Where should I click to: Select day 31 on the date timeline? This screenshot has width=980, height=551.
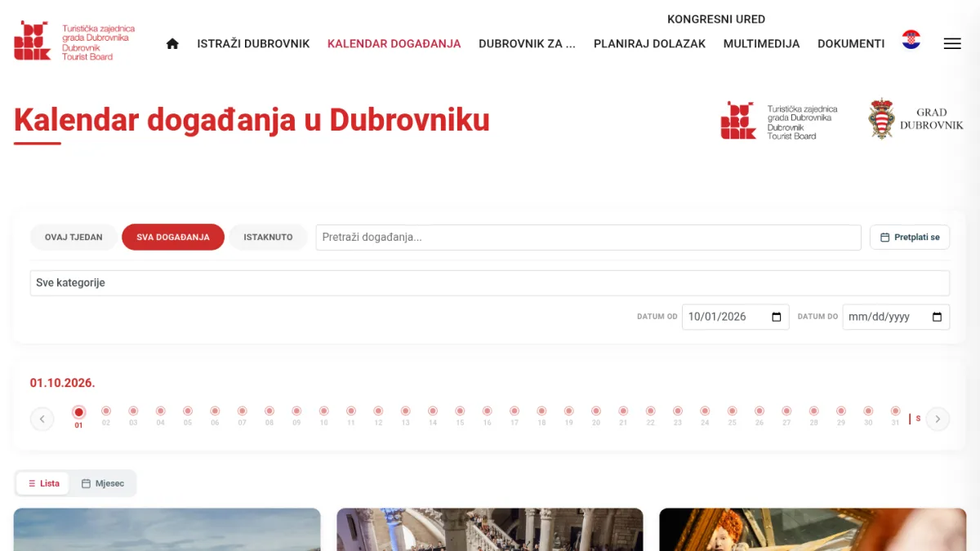pyautogui.click(x=896, y=416)
